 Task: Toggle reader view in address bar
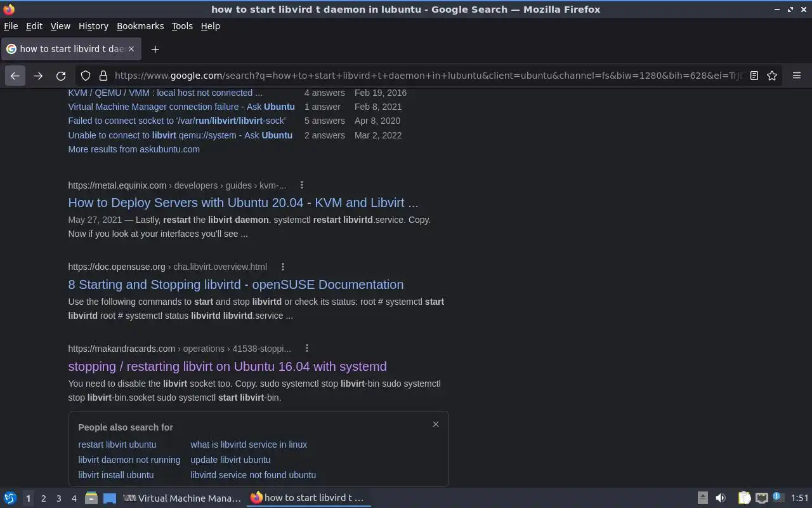click(754, 76)
